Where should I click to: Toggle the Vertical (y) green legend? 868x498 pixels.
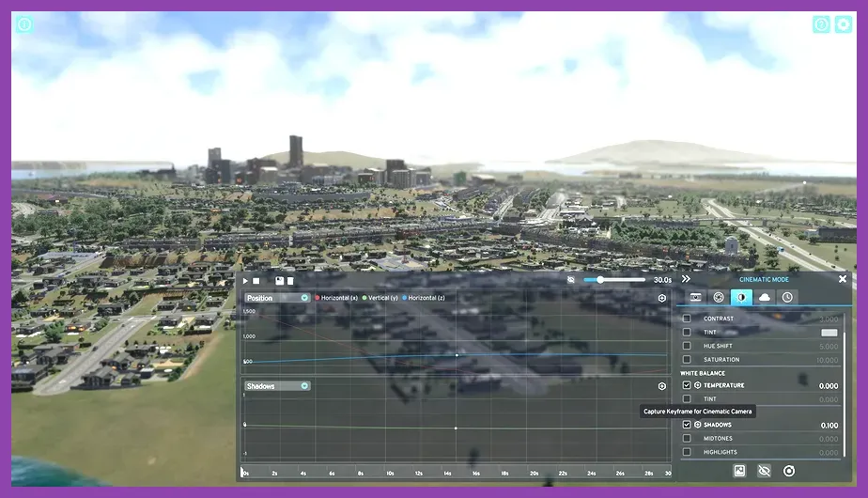coord(380,298)
